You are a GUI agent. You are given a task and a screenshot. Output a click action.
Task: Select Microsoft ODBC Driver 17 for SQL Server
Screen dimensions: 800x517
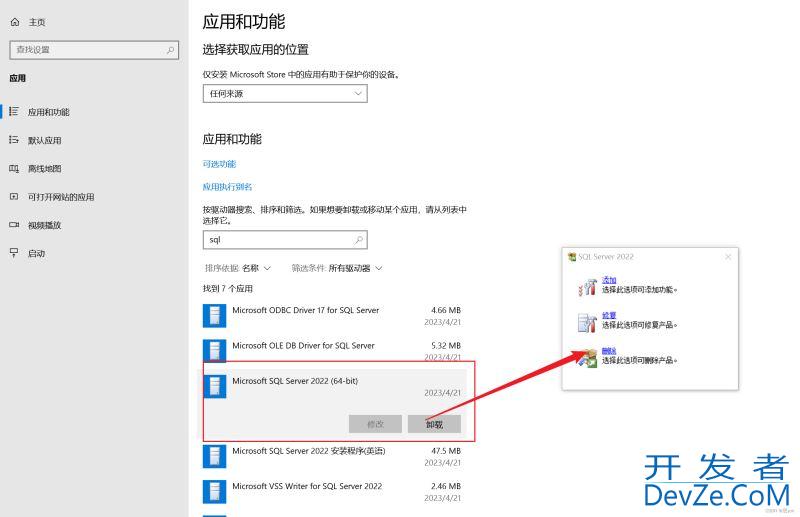click(x=333, y=316)
